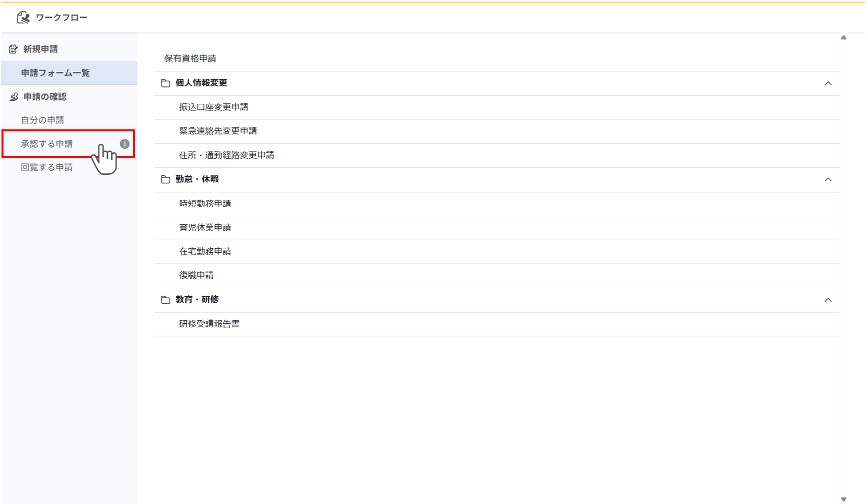Select the 新規申請 sidebar heading
This screenshot has width=868, height=504.
40,49
